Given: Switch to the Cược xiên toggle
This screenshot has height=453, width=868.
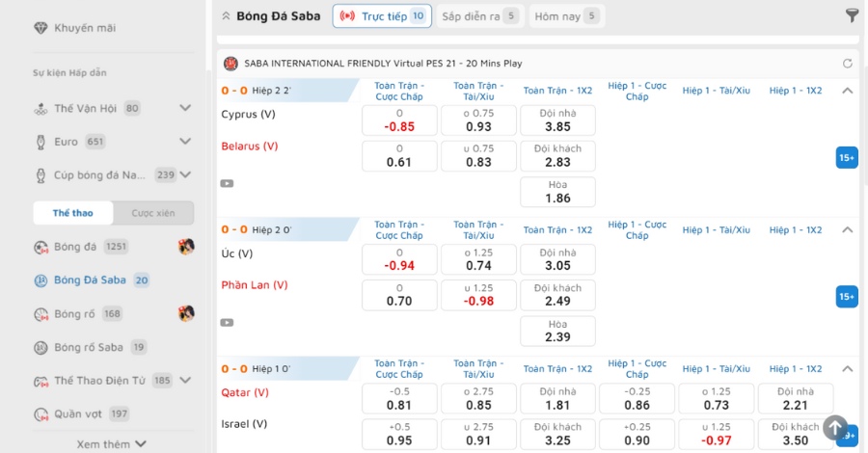Looking at the screenshot, I should point(153,213).
